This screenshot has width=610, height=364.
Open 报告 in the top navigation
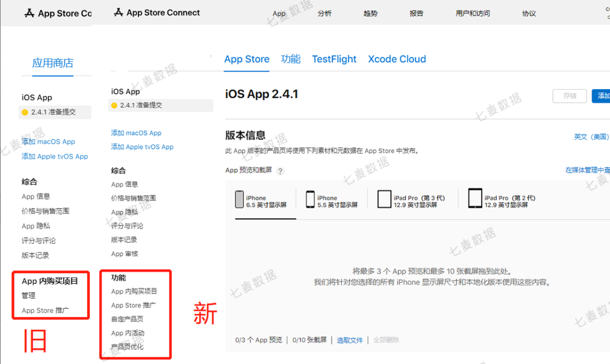[416, 13]
